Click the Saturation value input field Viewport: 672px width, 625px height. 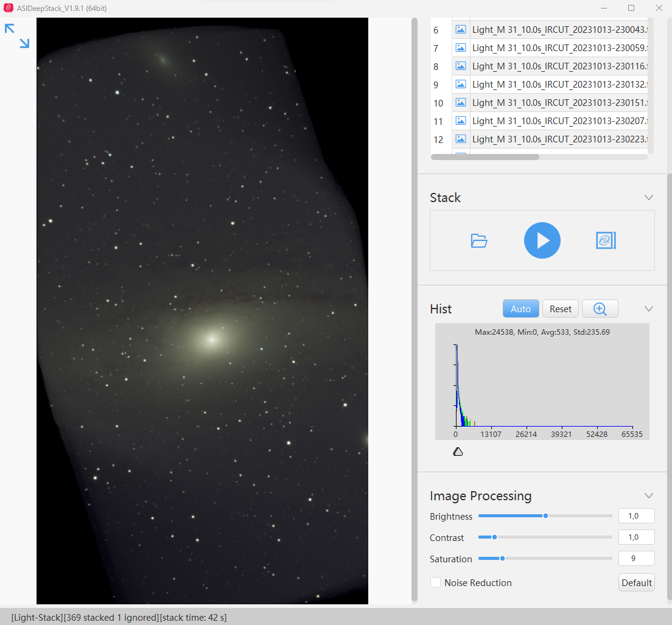(x=637, y=559)
